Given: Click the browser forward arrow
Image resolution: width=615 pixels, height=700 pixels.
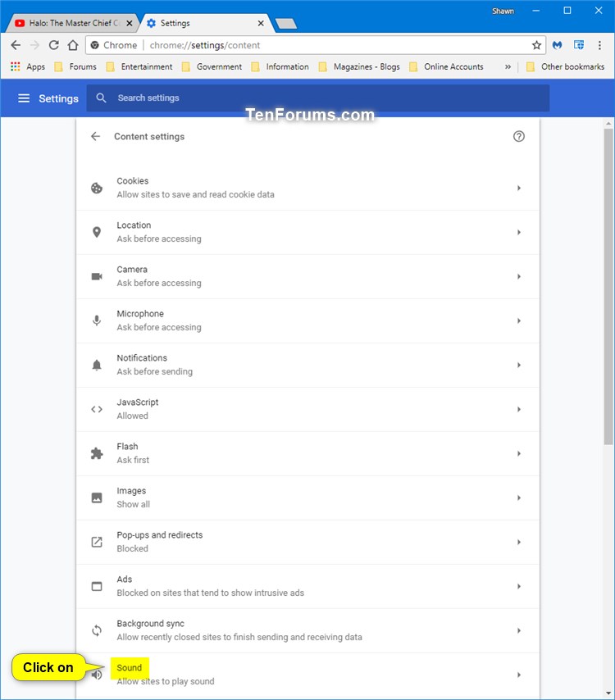Looking at the screenshot, I should tap(34, 45).
